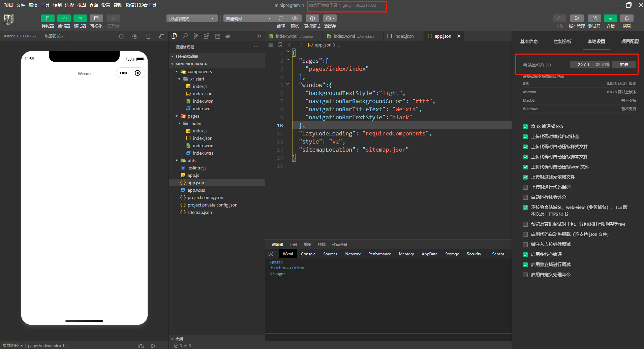This screenshot has height=349, width=644.
Task: Click the simulator stop/record icon
Action: pos(135,36)
